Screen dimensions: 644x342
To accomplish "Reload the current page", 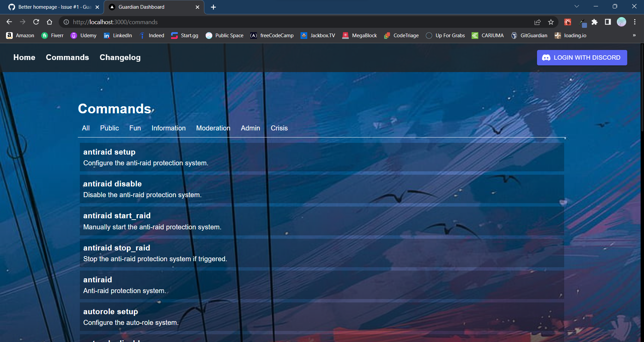I will (x=36, y=22).
